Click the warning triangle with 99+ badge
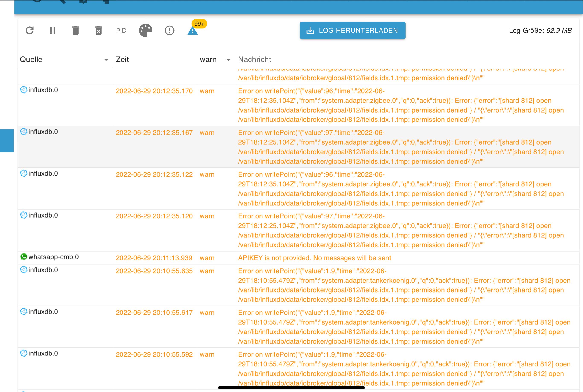This screenshot has height=392, width=583. [193, 31]
